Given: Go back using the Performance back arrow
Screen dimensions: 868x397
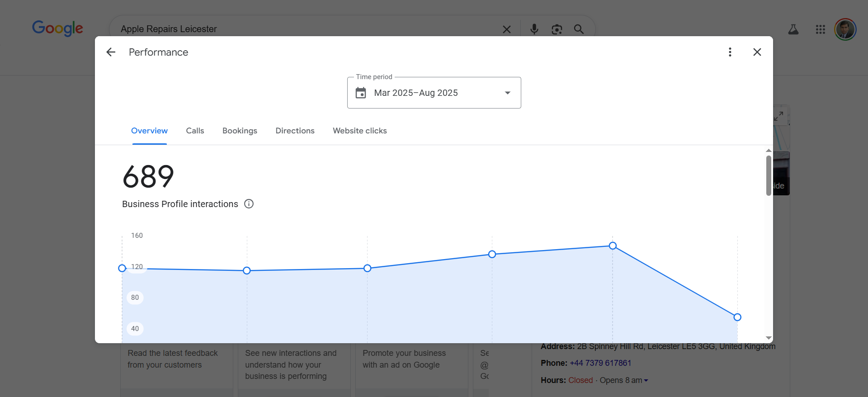Looking at the screenshot, I should coord(111,52).
